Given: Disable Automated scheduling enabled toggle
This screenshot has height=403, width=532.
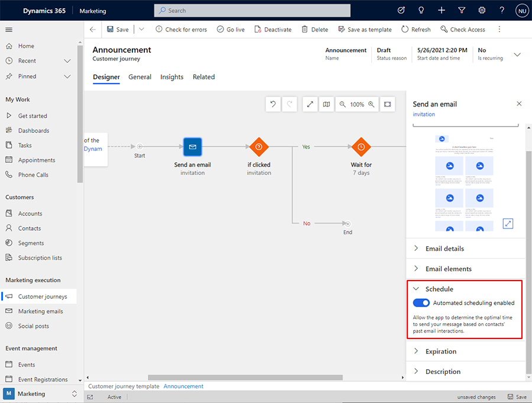Looking at the screenshot, I should [421, 302].
